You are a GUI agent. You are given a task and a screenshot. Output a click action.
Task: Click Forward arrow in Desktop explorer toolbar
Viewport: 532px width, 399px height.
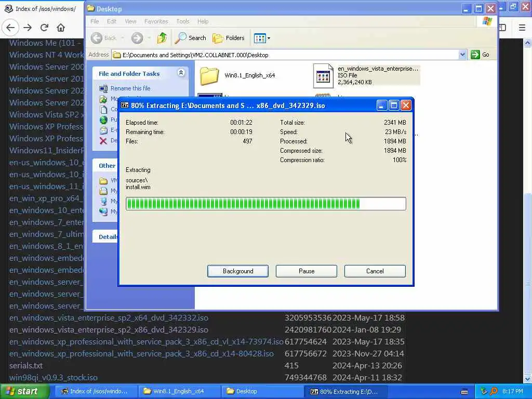pyautogui.click(x=137, y=38)
